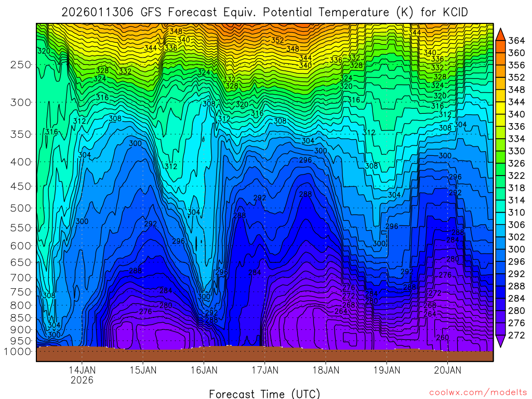Select the 15JAN date label on time axis
532x399 pixels.
pos(143,370)
